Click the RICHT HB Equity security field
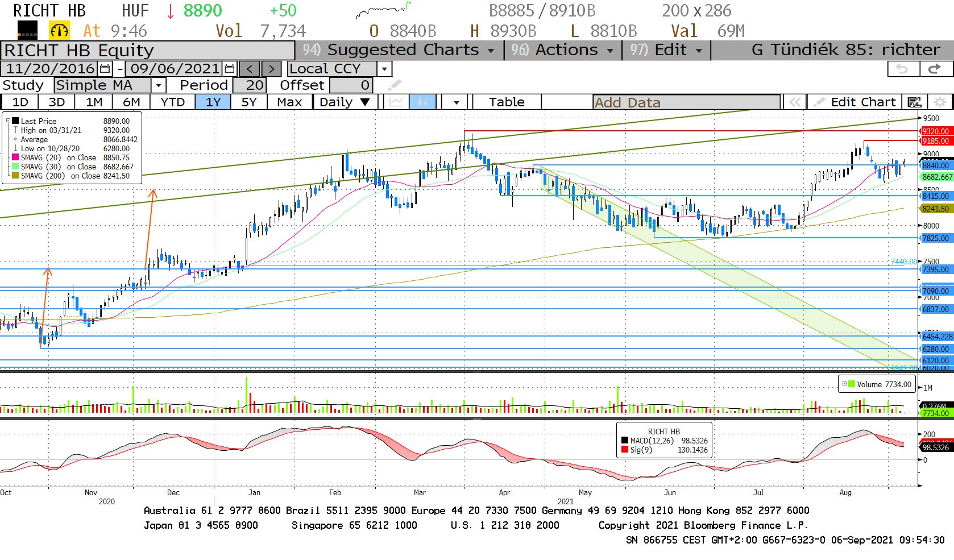This screenshot has height=560, width=954. [x=148, y=51]
